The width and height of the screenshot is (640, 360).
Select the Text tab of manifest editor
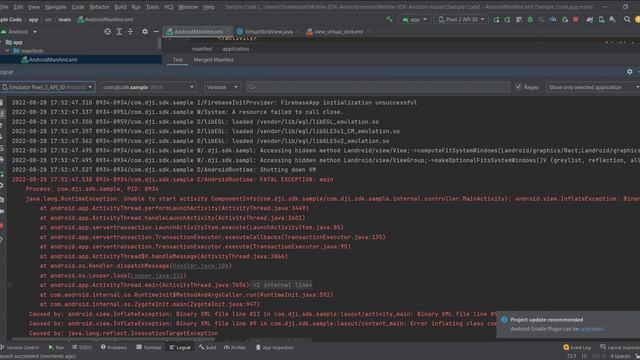pyautogui.click(x=178, y=60)
